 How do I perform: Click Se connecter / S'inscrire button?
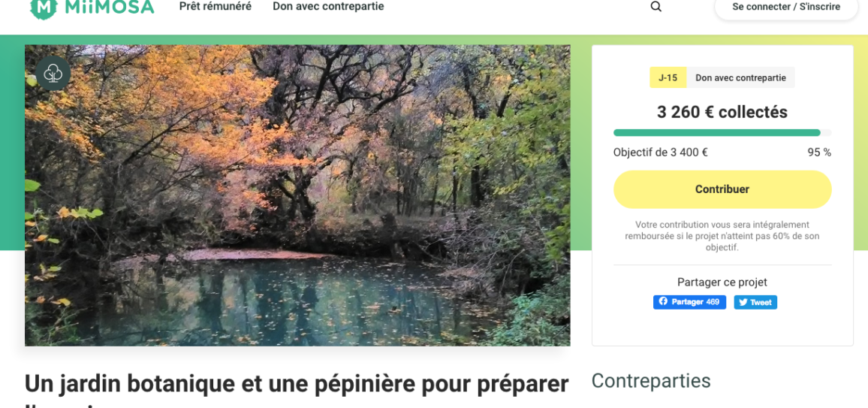[x=786, y=8]
